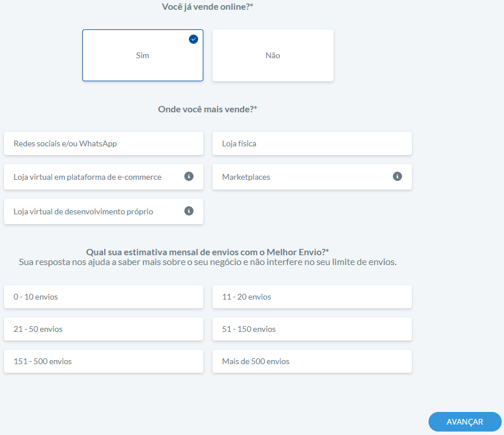The image size is (504, 435).
Task: Select 51 - 150 envios option
Action: pos(312,329)
